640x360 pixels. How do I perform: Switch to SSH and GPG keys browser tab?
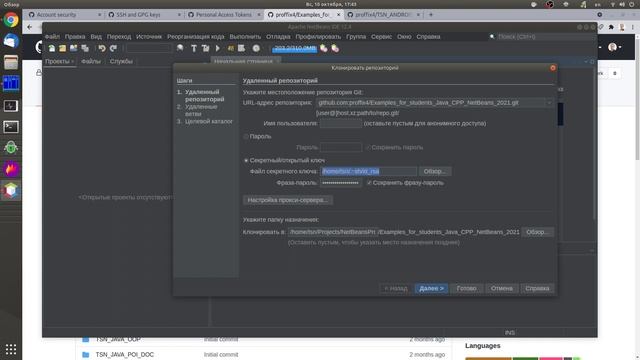[x=143, y=15]
